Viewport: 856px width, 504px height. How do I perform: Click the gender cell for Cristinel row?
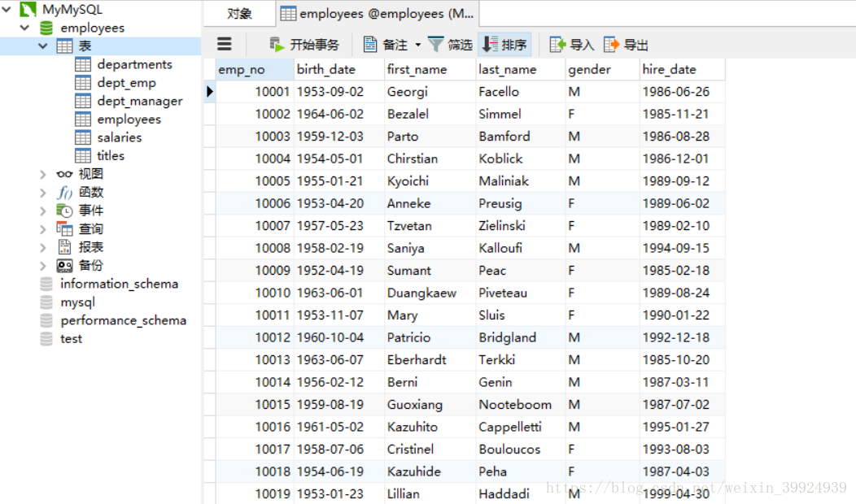[603, 450]
